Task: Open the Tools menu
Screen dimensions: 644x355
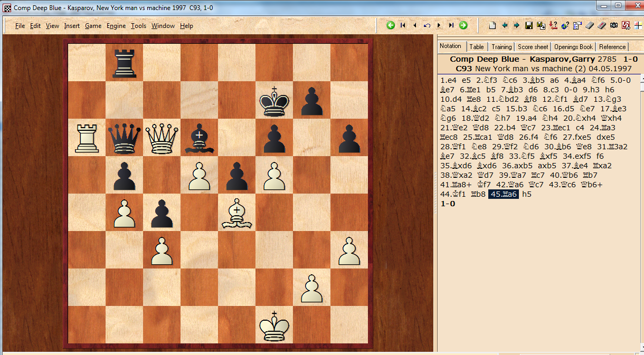Action: [x=138, y=26]
